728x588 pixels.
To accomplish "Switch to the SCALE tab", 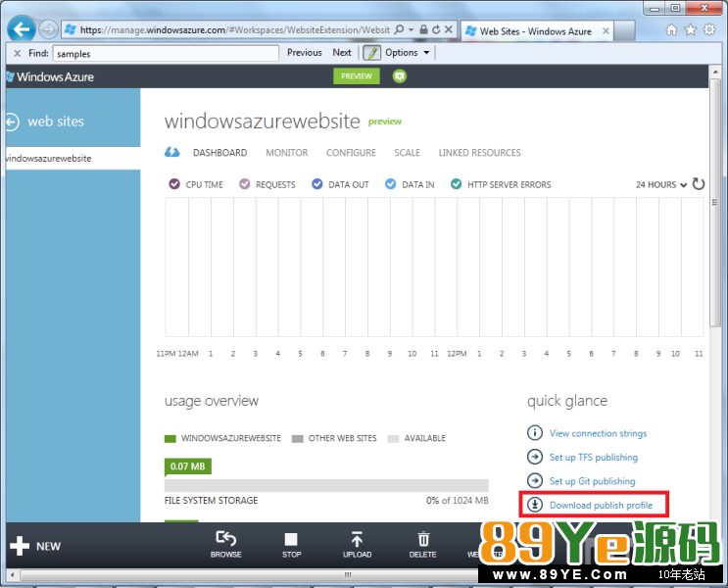I will pos(408,153).
